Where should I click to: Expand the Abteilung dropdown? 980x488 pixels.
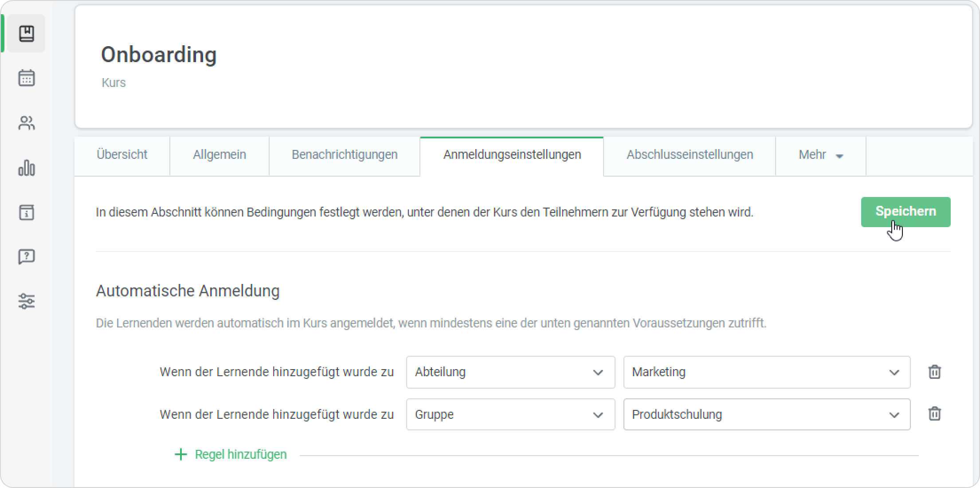pyautogui.click(x=510, y=372)
